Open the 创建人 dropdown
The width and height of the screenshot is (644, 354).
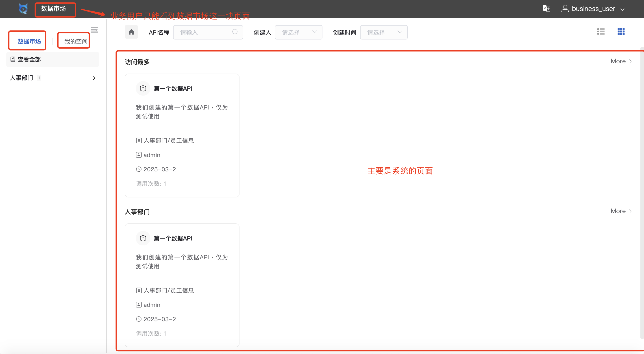pyautogui.click(x=298, y=32)
